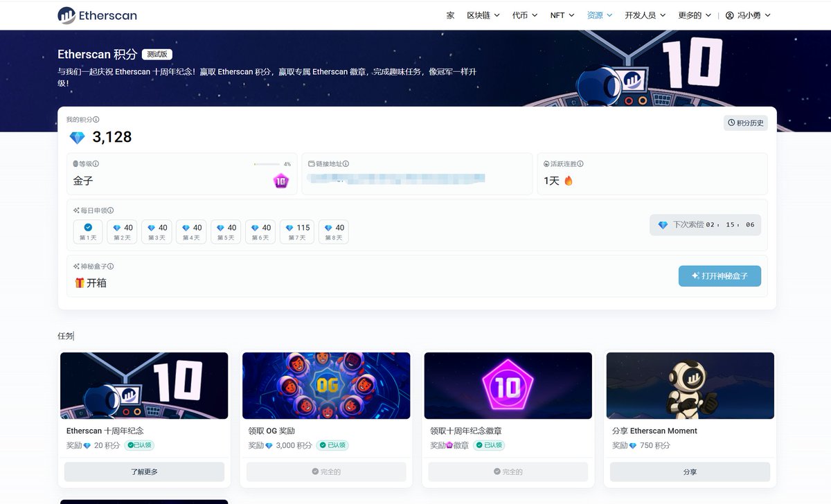Click 已认领 badge on 领取十周年纪念徽章 card
This screenshot has height=504, width=831.
489,446
